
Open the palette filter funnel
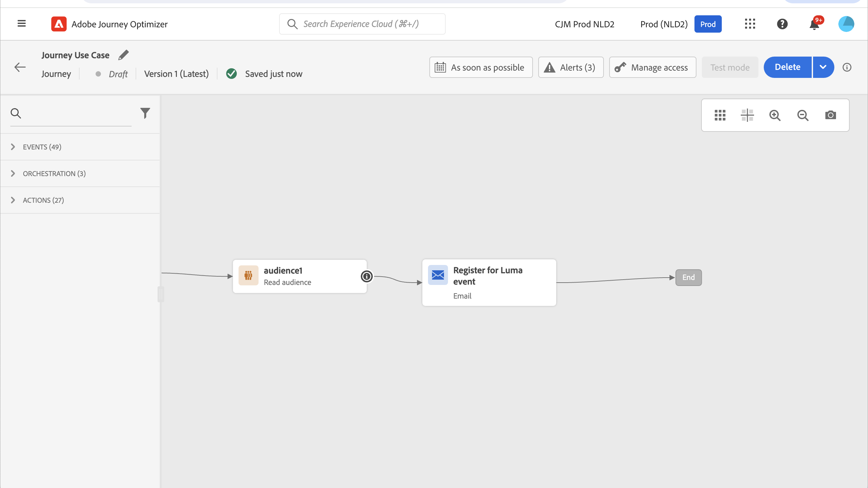tap(145, 113)
